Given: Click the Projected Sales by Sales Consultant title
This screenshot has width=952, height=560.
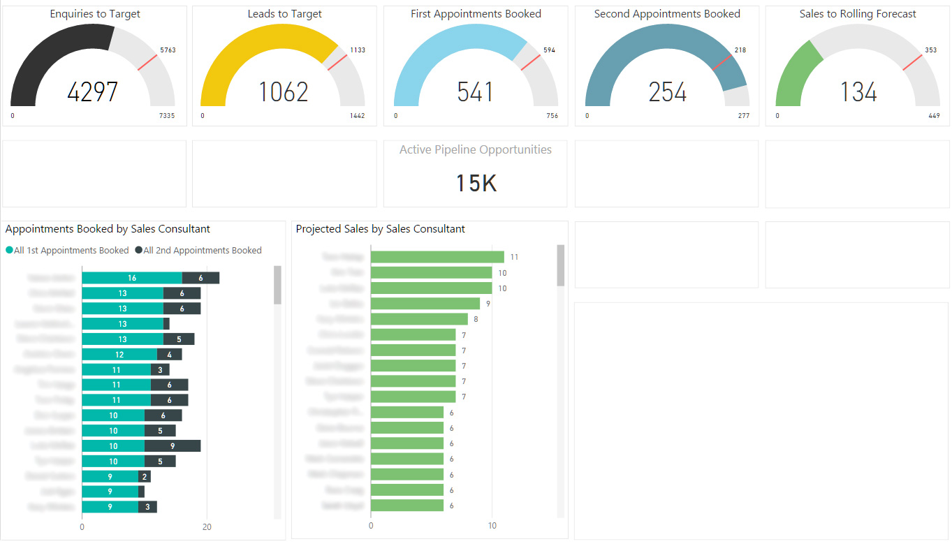Looking at the screenshot, I should 381,229.
